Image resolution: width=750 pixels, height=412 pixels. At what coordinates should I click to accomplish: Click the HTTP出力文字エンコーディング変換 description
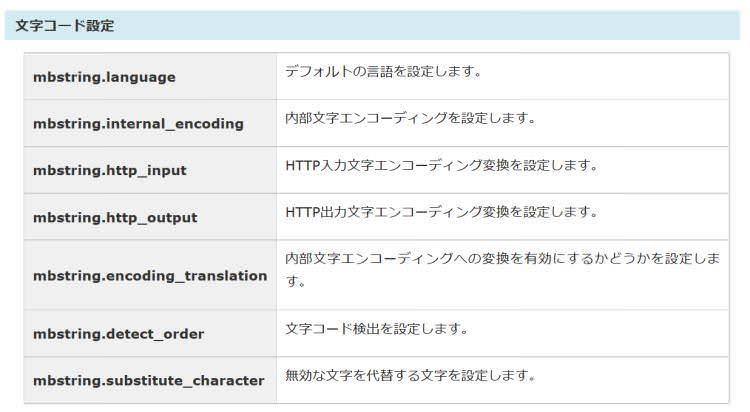click(441, 212)
